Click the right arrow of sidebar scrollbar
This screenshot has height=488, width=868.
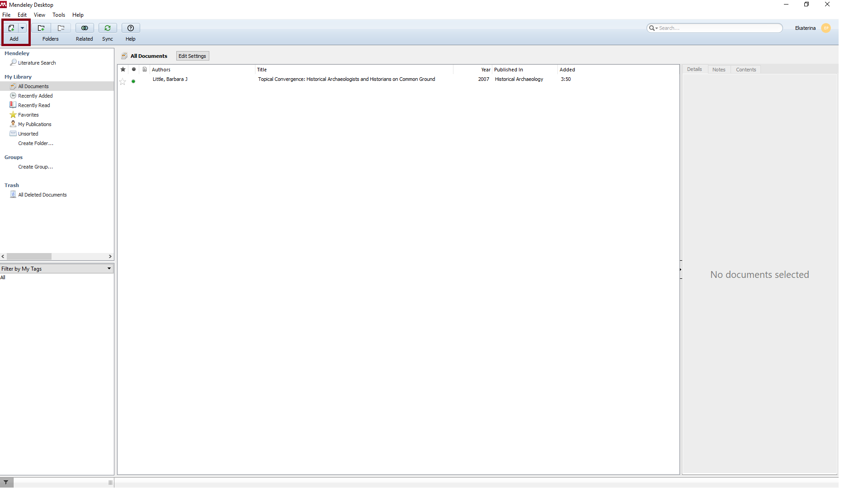(x=110, y=256)
